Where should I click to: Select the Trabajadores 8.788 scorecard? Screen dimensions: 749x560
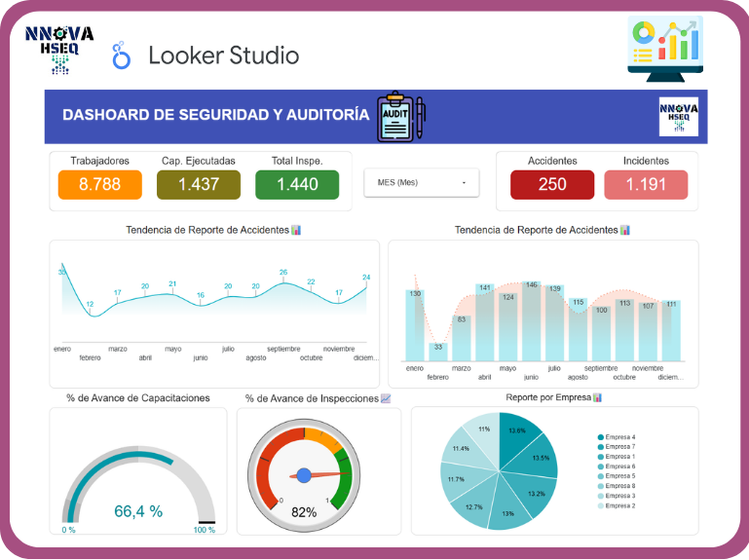click(x=100, y=184)
